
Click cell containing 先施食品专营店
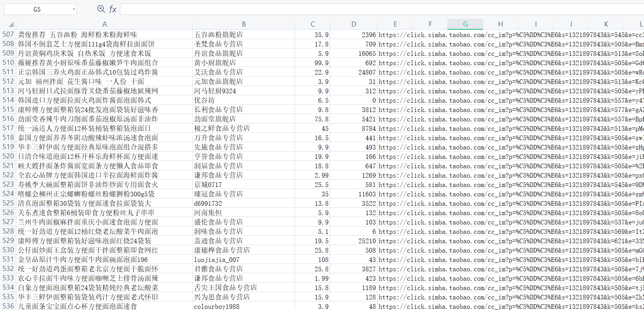click(x=243, y=147)
